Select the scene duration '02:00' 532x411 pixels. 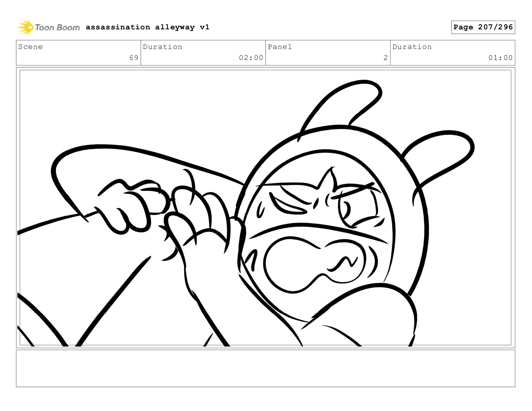point(251,58)
